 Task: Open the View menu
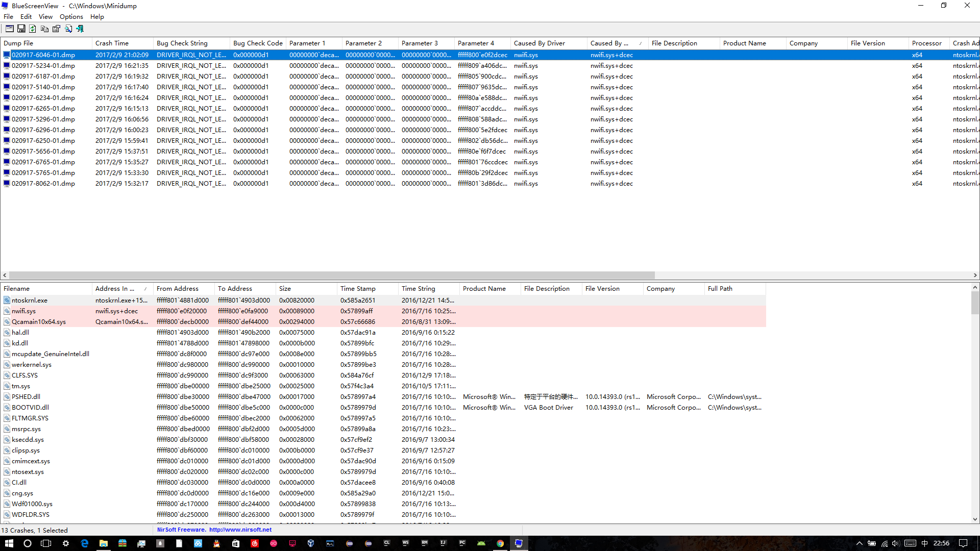tap(45, 17)
